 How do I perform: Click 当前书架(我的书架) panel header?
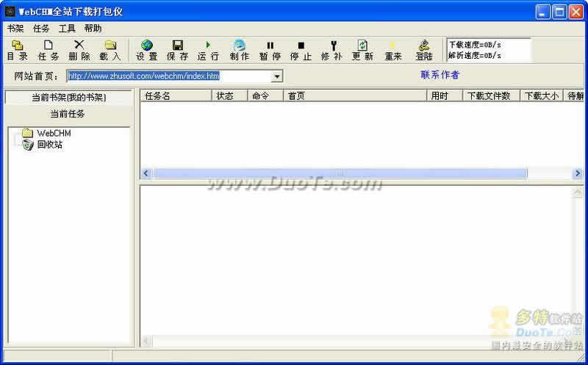point(69,98)
